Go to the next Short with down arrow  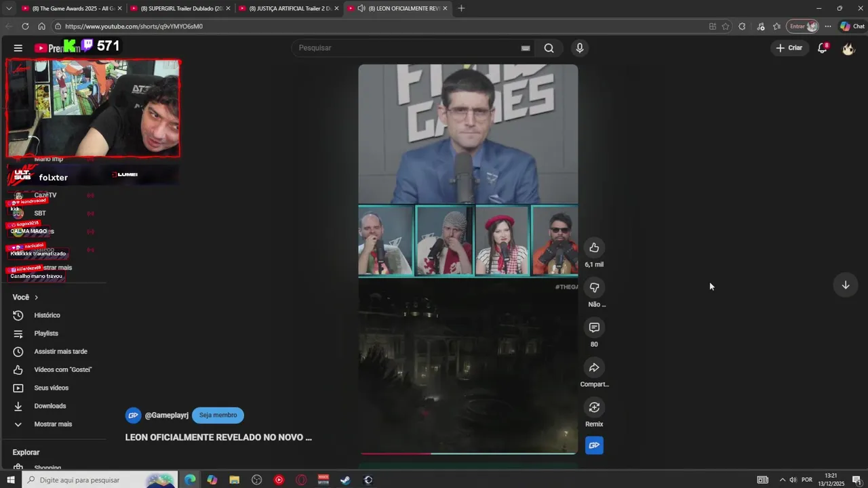(x=845, y=285)
